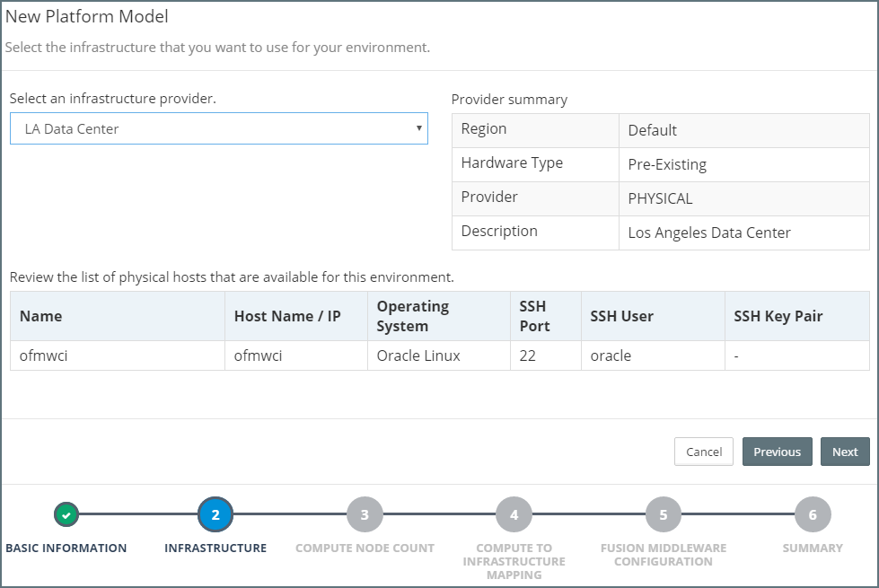Click step 5 Fusion Middleware circle
Screen dimensions: 879x588
(x=664, y=514)
